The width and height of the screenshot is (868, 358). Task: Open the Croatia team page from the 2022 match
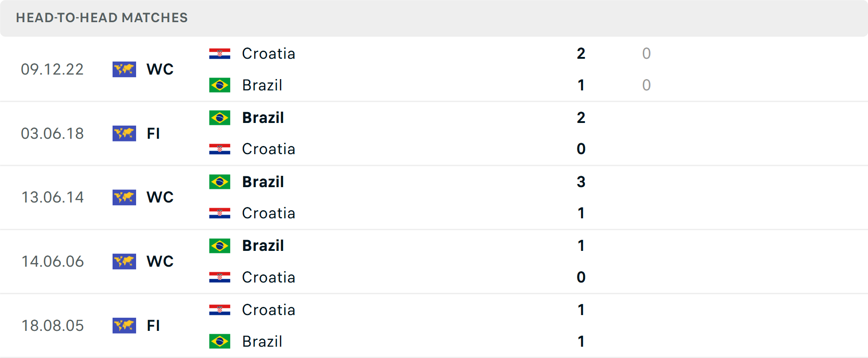coord(269,53)
